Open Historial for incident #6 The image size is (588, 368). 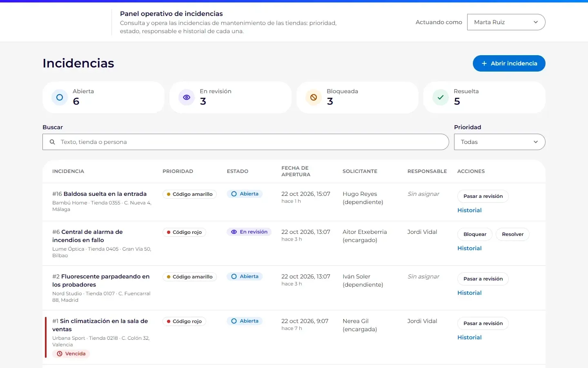click(x=470, y=248)
